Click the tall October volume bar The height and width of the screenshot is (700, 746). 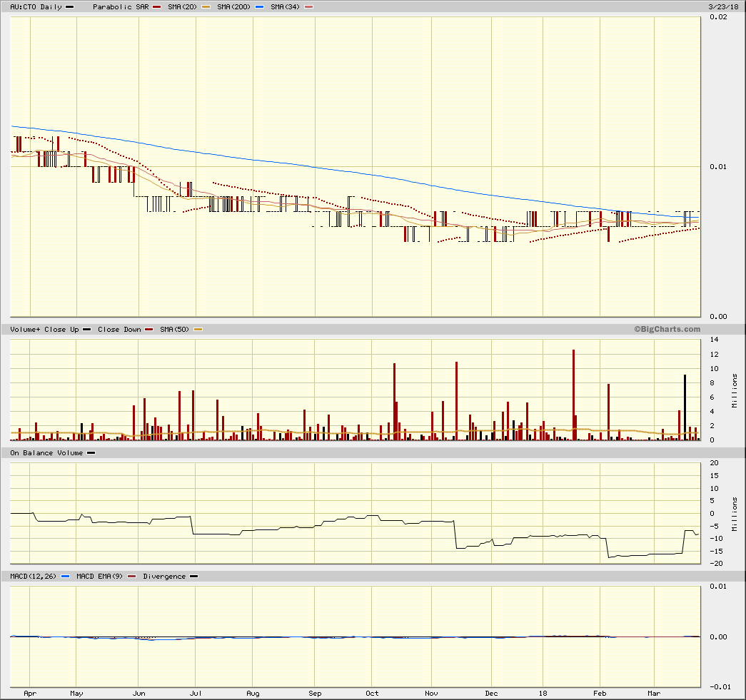(x=394, y=402)
